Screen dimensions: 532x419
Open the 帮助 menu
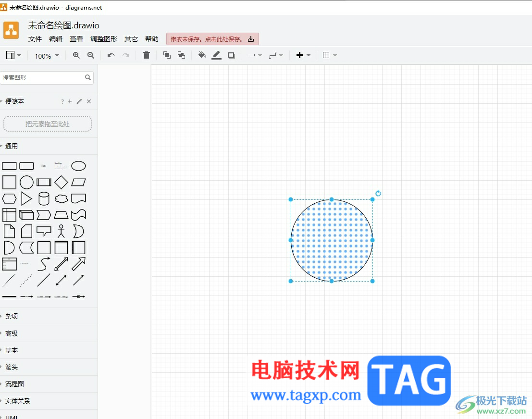click(x=152, y=39)
